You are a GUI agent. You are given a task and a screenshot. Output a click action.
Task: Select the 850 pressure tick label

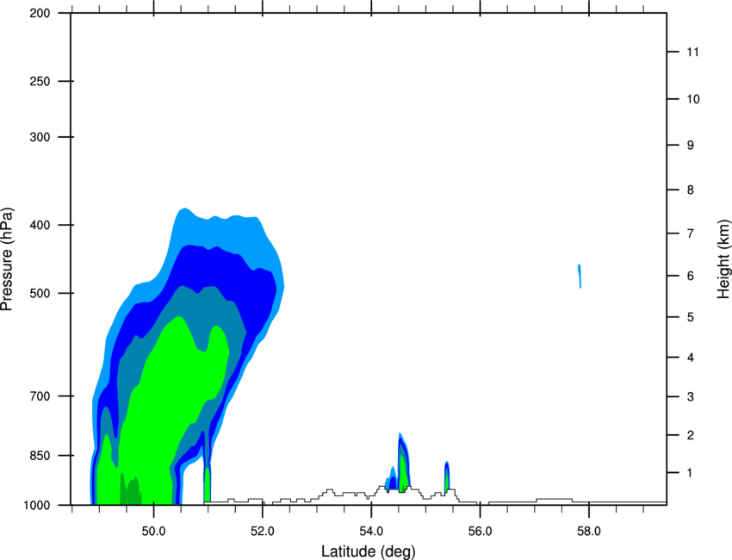(40, 456)
